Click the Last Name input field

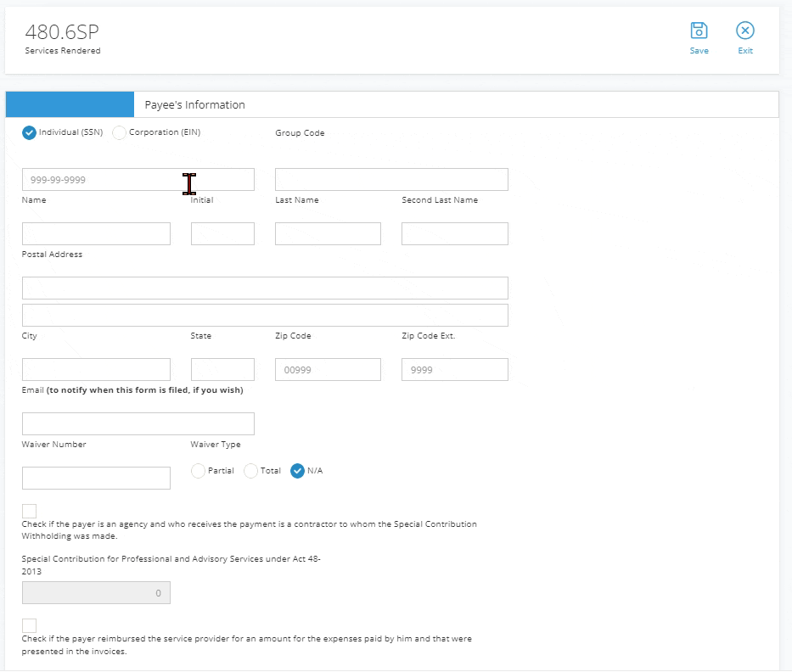[x=328, y=234]
